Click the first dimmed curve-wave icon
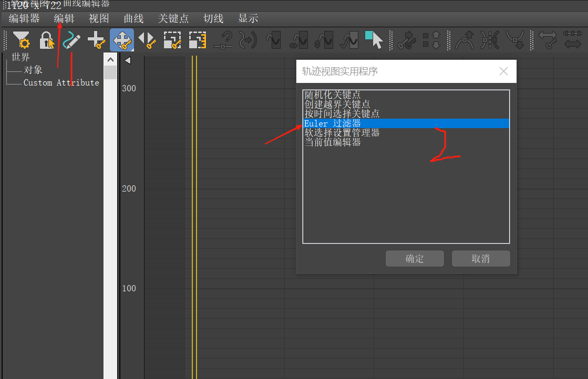The width and height of the screenshot is (588, 379). [273, 40]
